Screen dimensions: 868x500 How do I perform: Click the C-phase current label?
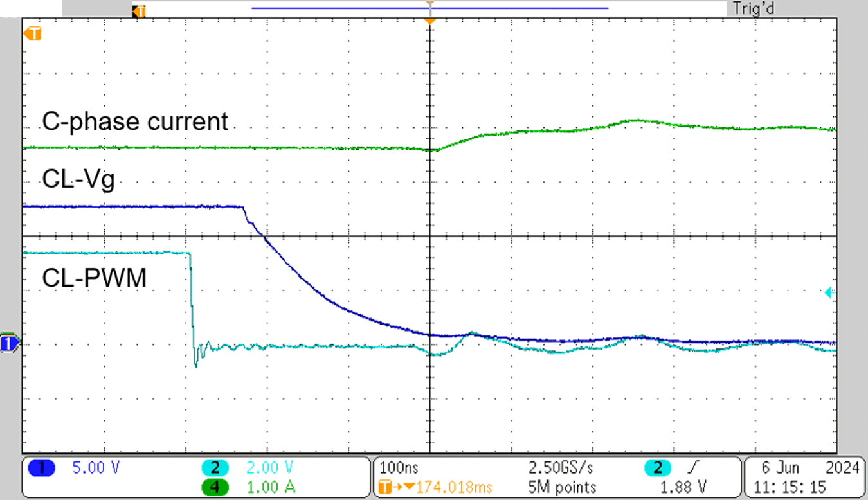(135, 121)
